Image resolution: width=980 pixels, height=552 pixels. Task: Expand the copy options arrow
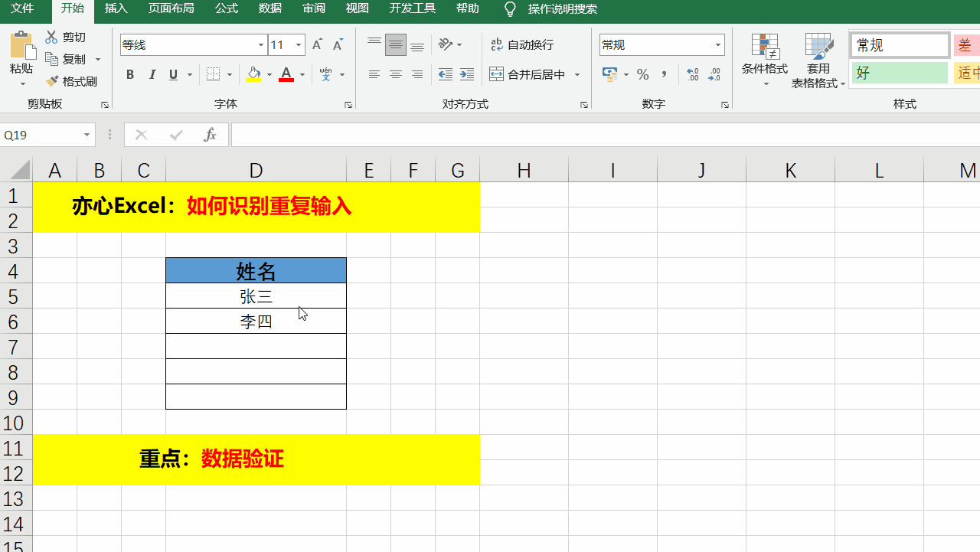(98, 59)
